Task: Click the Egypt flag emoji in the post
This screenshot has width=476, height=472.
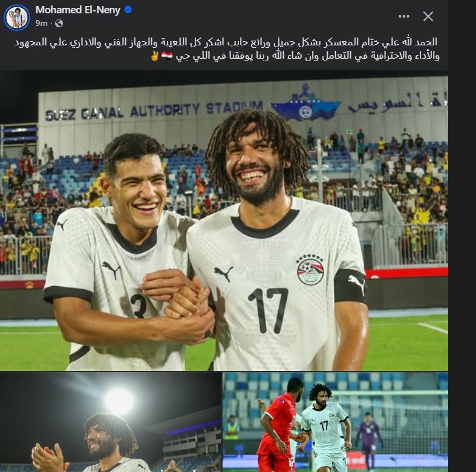Action: pos(167,56)
